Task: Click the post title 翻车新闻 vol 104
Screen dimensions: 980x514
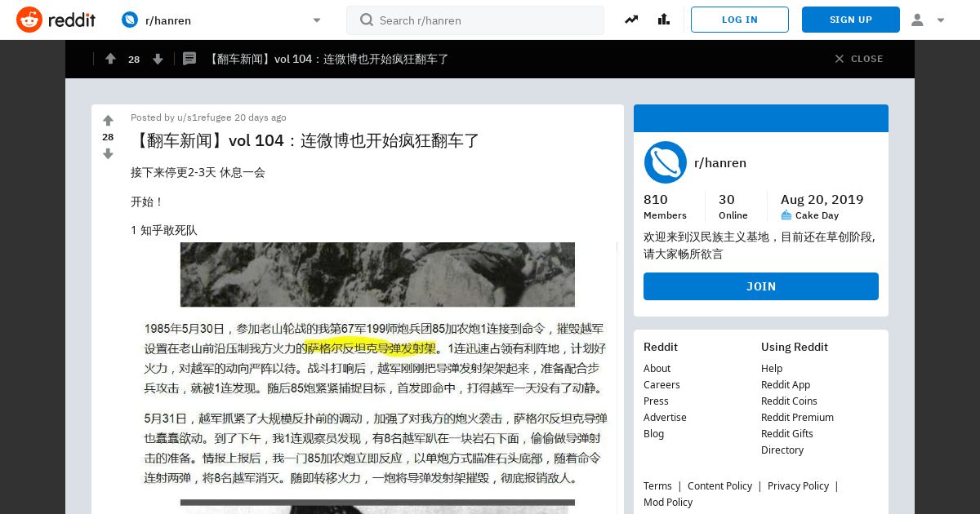Action: point(305,140)
